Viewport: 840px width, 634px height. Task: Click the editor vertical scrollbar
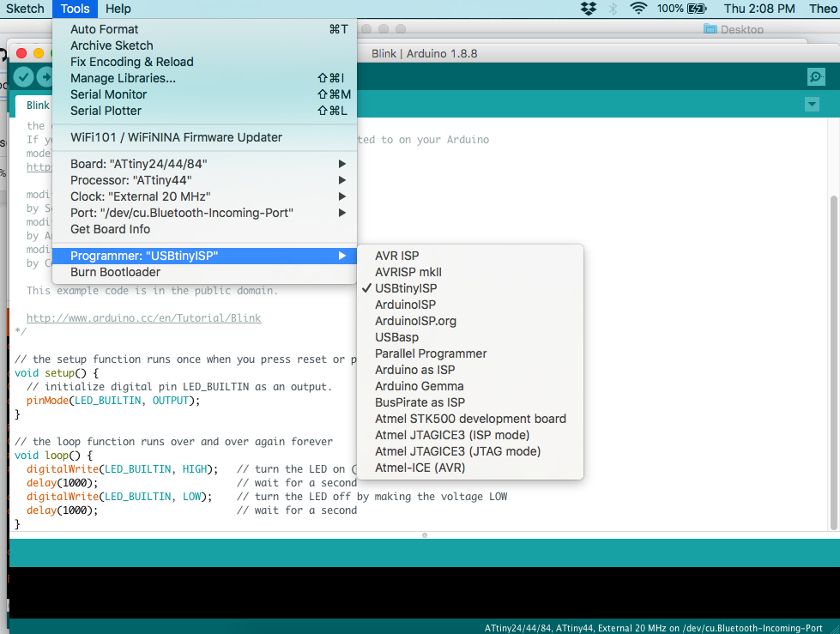[x=833, y=363]
